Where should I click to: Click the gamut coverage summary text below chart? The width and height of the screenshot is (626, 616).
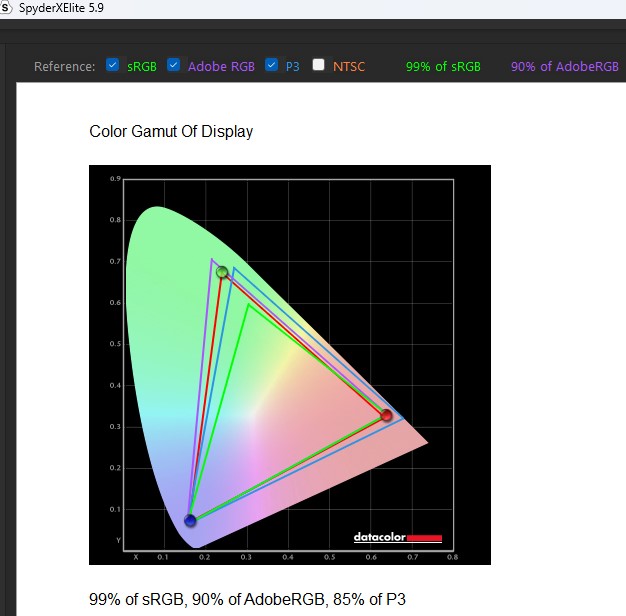(248, 600)
